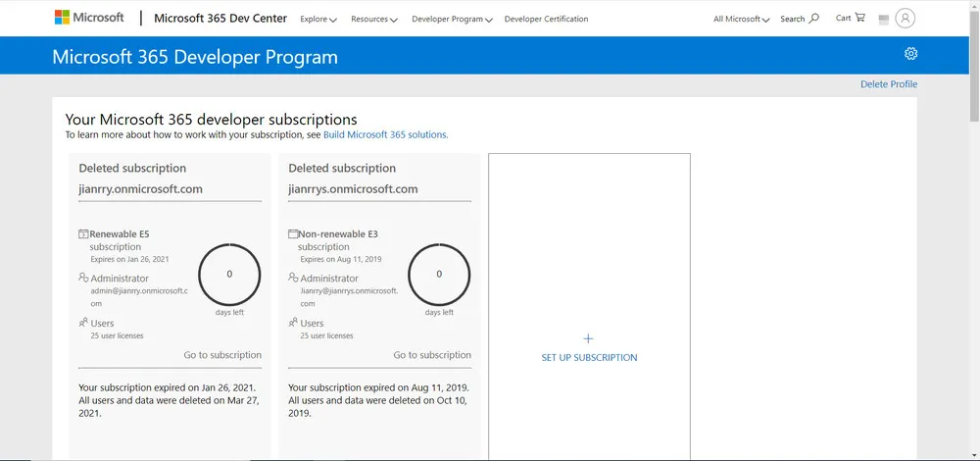Image resolution: width=980 pixels, height=461 pixels.
Task: Click Set Up Subscription button
Action: click(589, 358)
